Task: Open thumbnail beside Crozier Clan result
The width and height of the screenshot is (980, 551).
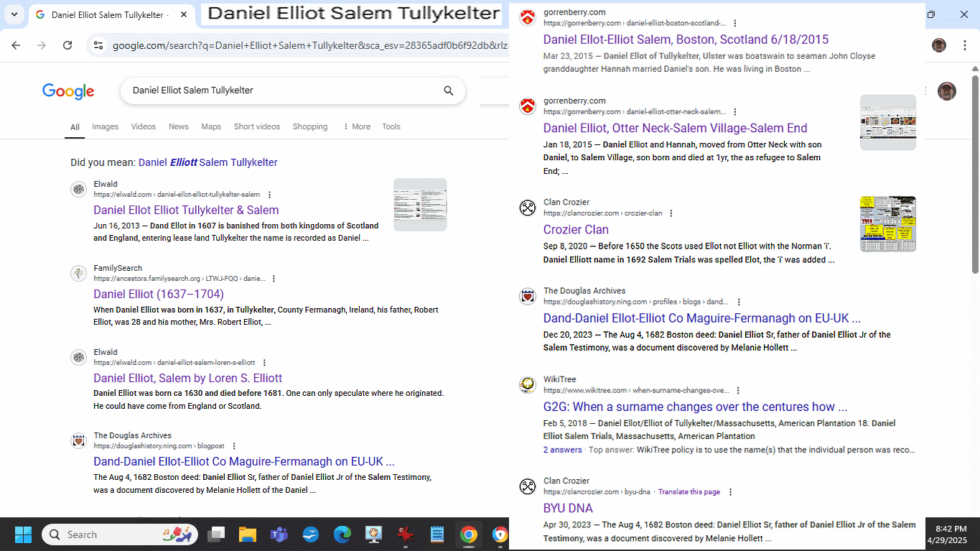Action: pyautogui.click(x=888, y=223)
